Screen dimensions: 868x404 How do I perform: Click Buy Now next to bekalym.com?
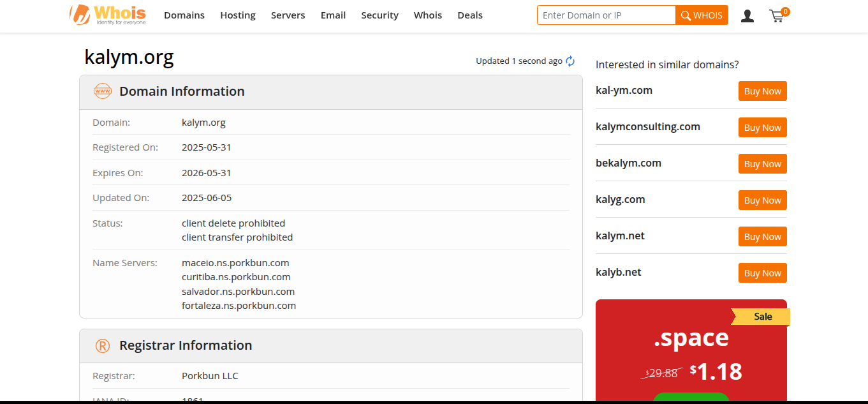click(x=762, y=164)
